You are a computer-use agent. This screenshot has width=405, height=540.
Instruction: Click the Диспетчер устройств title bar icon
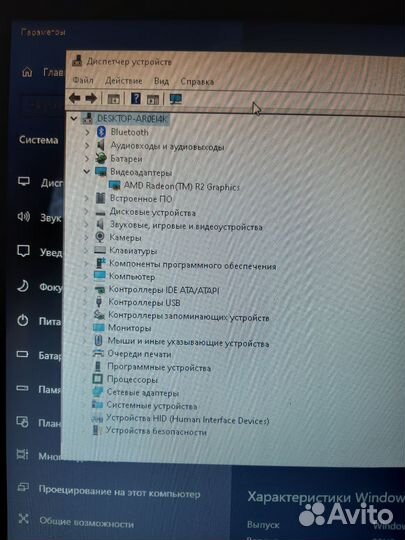tap(77, 61)
